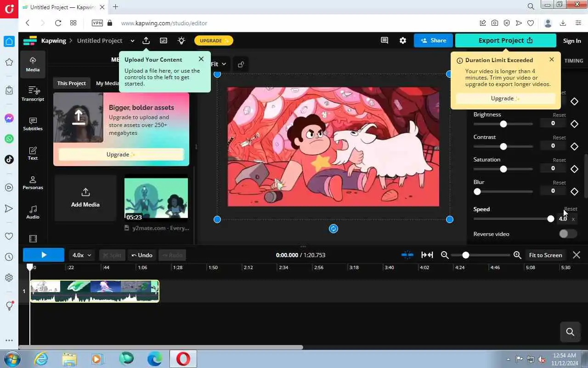Screen dimensions: 588x368
Task: Play the timeline with the blue play button
Action: (x=44, y=255)
